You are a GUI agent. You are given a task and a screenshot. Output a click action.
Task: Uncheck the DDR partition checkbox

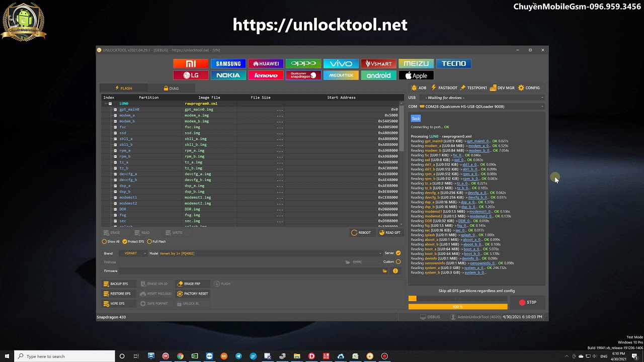click(115, 209)
